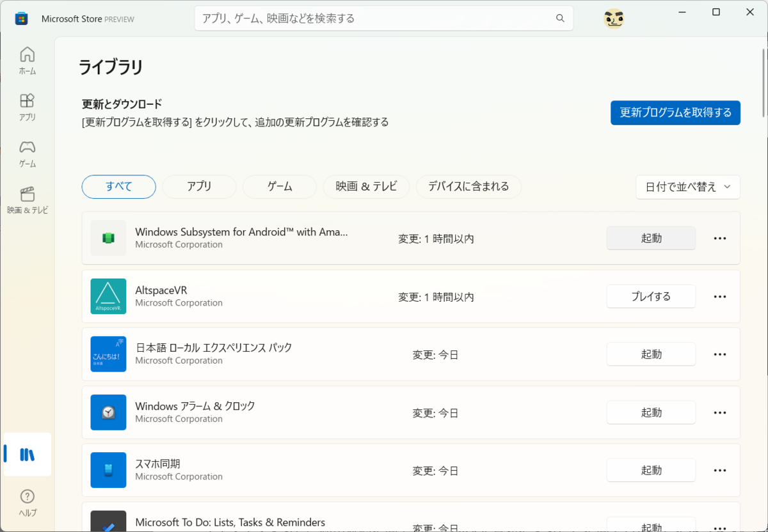
Task: Click 起動 for スマホ同期
Action: 651,470
